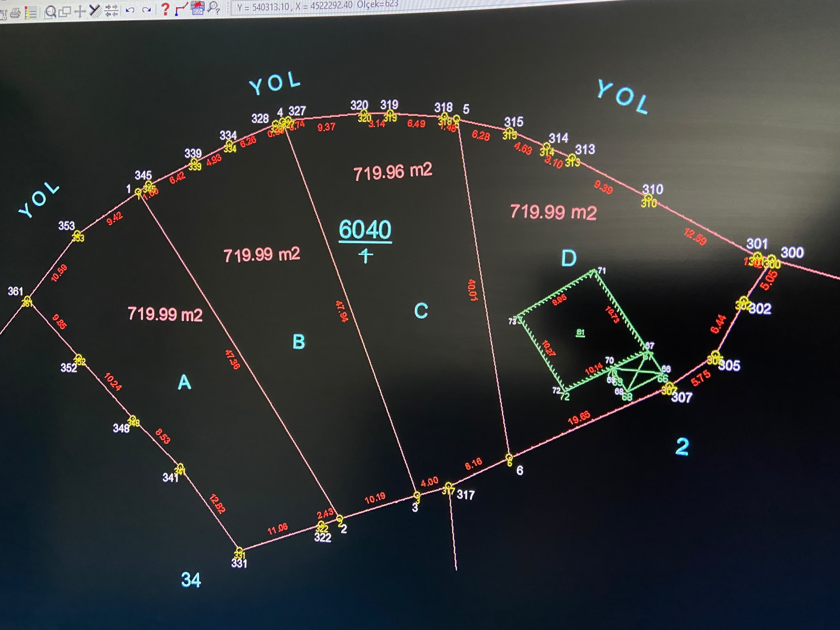Click the 47.36 boundary length label
Viewport: 840px width, 630px height.
[232, 359]
